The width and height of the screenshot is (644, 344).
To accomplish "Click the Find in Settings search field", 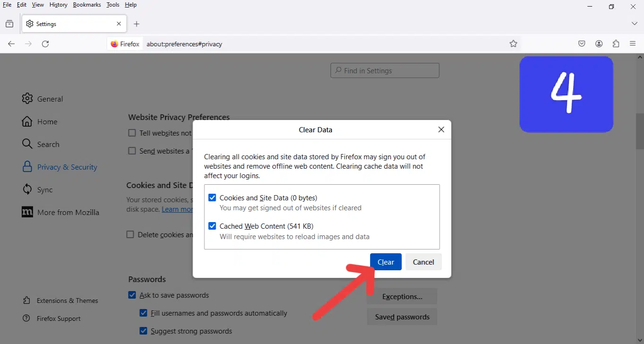I will (x=385, y=70).
